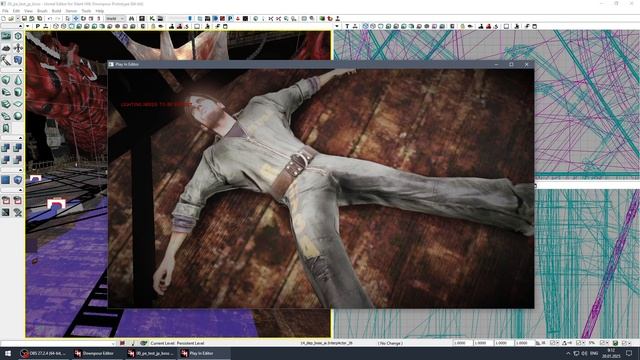Open the File menu
640x360 pixels.
pos(5,11)
